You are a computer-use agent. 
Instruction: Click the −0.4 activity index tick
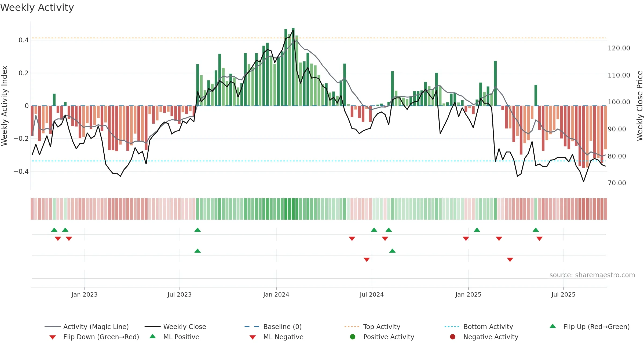21,171
